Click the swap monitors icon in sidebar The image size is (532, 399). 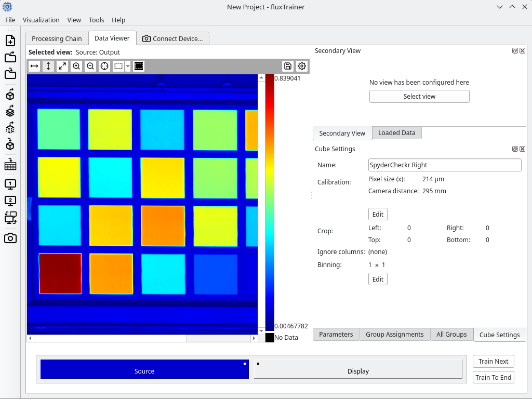tap(10, 218)
